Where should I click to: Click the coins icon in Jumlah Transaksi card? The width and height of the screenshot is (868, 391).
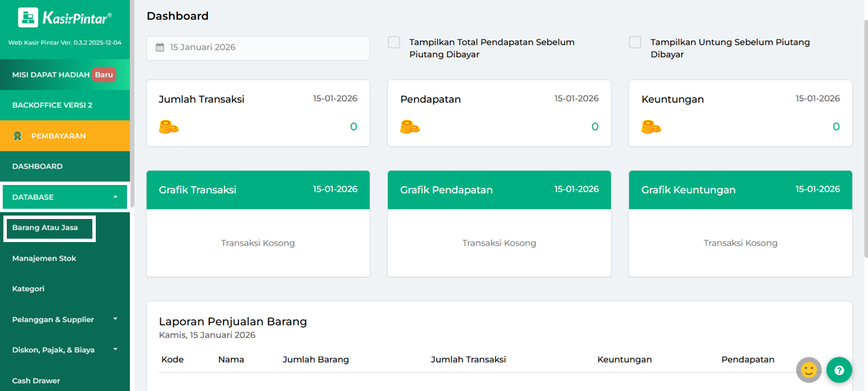(168, 126)
